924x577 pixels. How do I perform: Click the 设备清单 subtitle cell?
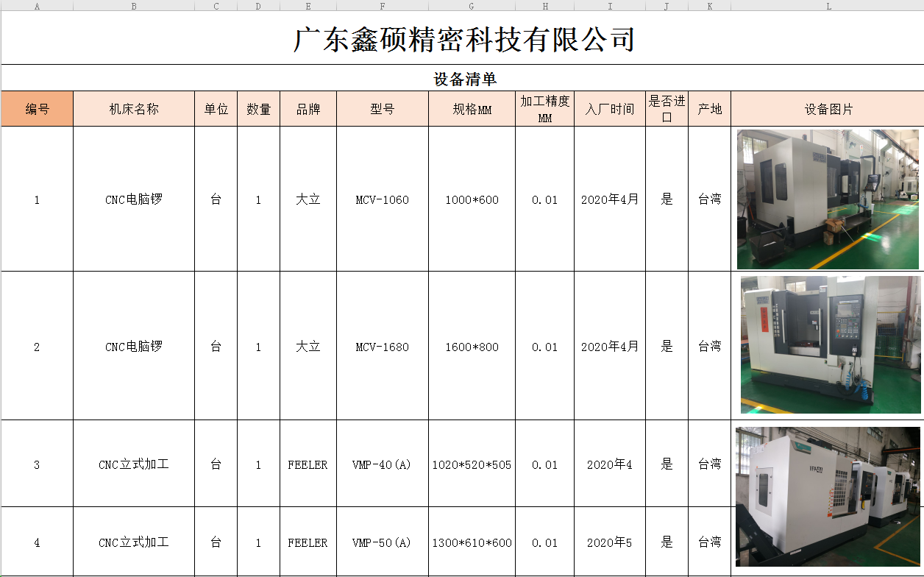(464, 79)
